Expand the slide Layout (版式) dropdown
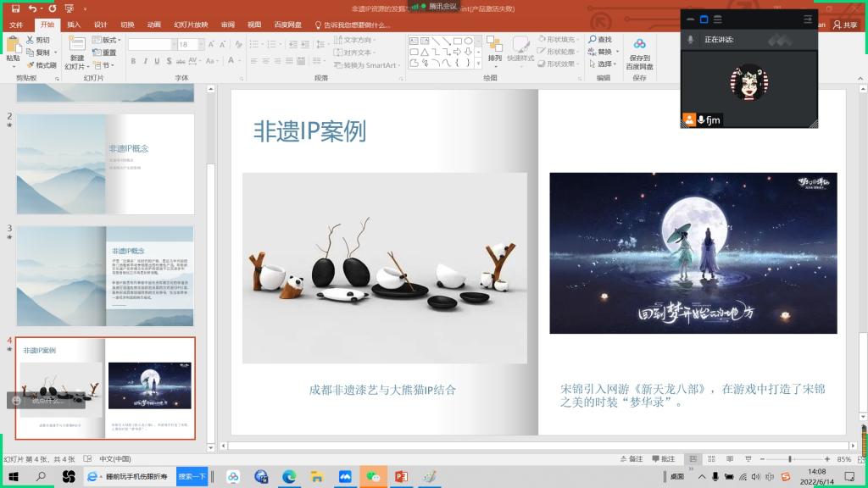The width and height of the screenshot is (868, 488). (x=110, y=40)
